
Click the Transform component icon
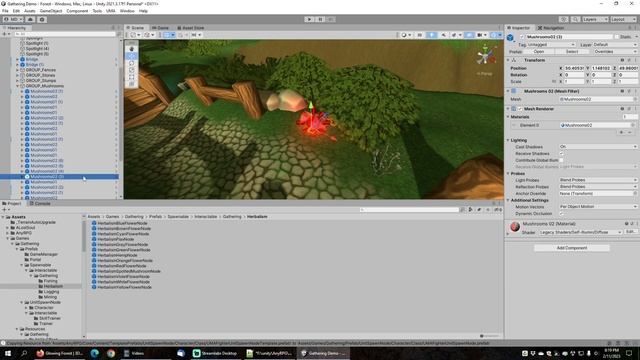pyautogui.click(x=514, y=60)
